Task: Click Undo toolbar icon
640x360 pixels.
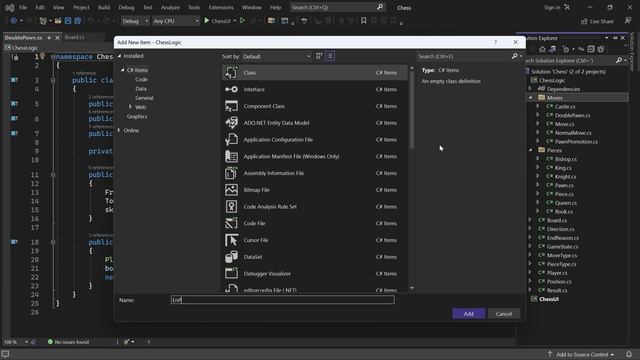Action: coord(91,20)
